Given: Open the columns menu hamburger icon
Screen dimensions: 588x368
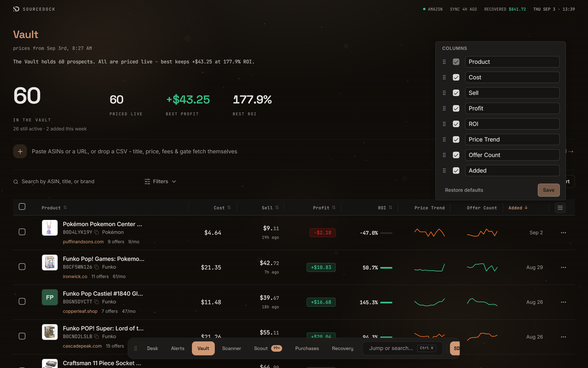Looking at the screenshot, I should pyautogui.click(x=560, y=208).
